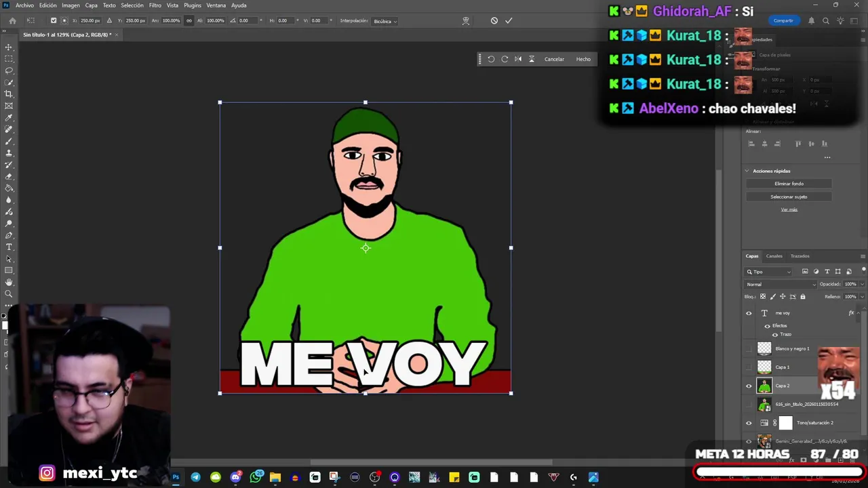
Task: Hide the Efectos of the text layer
Action: [x=767, y=326]
